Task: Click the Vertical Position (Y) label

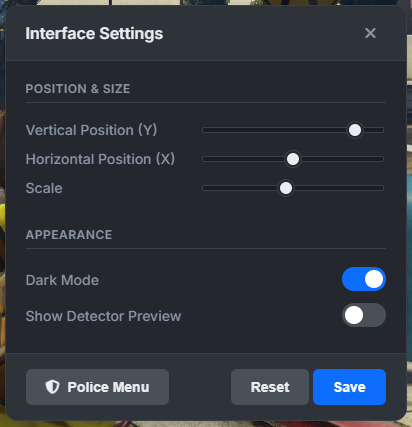Action: click(91, 130)
